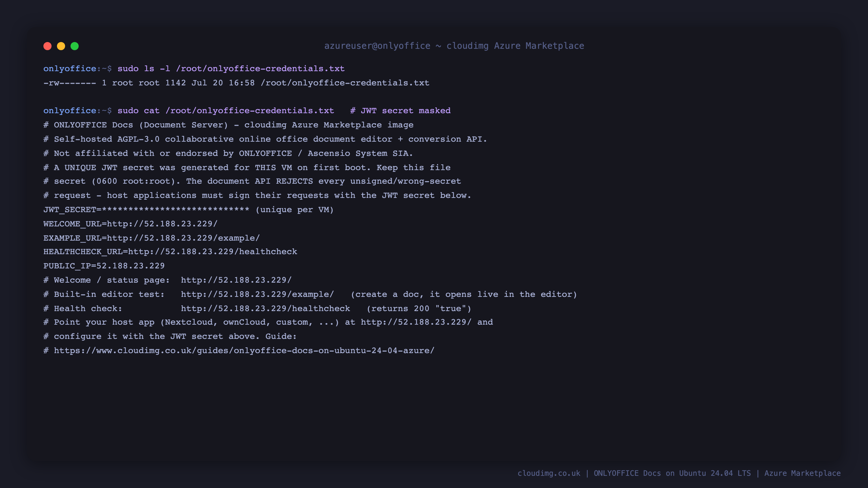Click '(create a doc, it opens live in the editor)'
This screenshot has width=868, height=488.
464,294
